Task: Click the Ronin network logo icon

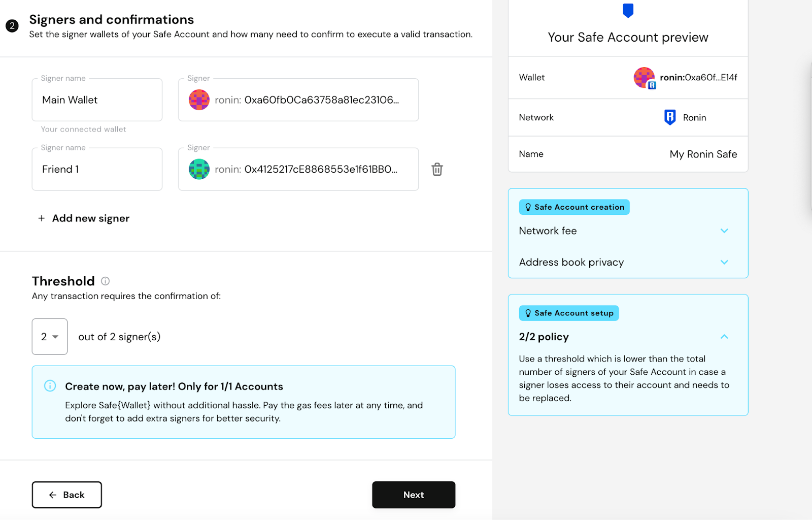Action: tap(670, 117)
